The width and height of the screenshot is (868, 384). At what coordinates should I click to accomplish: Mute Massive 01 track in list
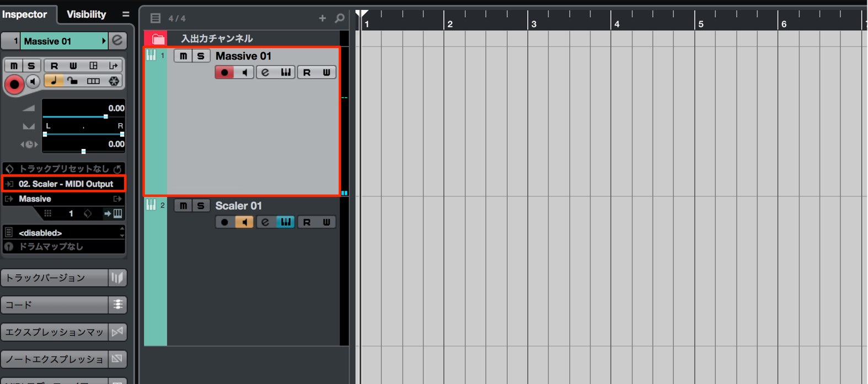click(183, 56)
